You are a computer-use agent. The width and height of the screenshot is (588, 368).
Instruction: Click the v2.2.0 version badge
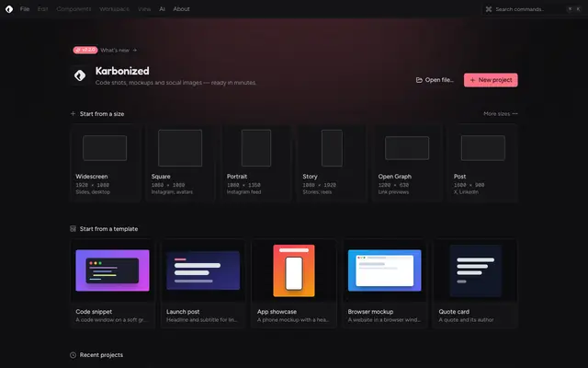[85, 50]
